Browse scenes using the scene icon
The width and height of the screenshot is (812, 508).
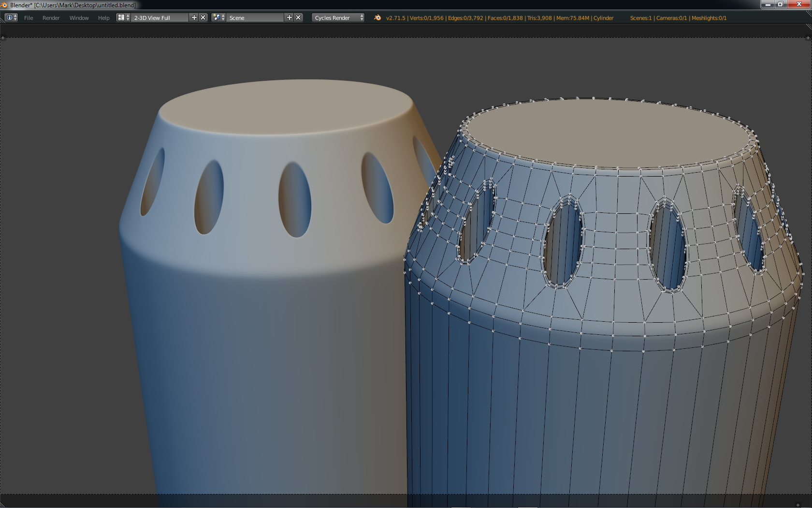[218, 17]
